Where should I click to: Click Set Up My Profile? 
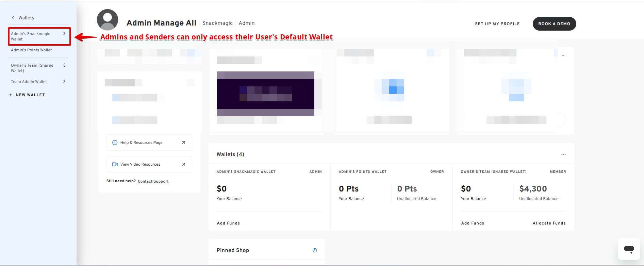pyautogui.click(x=497, y=24)
